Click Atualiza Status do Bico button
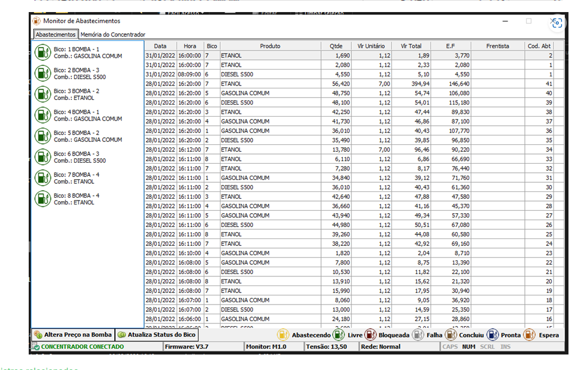Screen dimensions: 588x370 coord(157,335)
